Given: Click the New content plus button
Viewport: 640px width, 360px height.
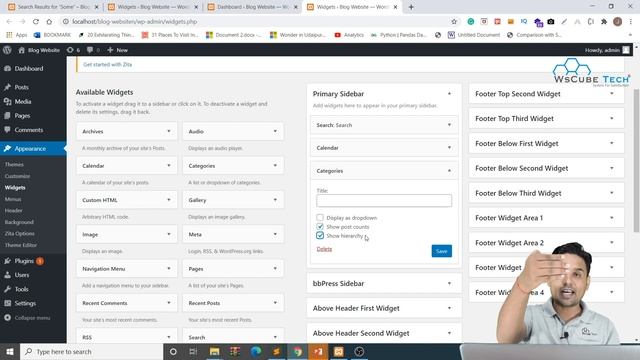Looking at the screenshot, I should coord(118,50).
